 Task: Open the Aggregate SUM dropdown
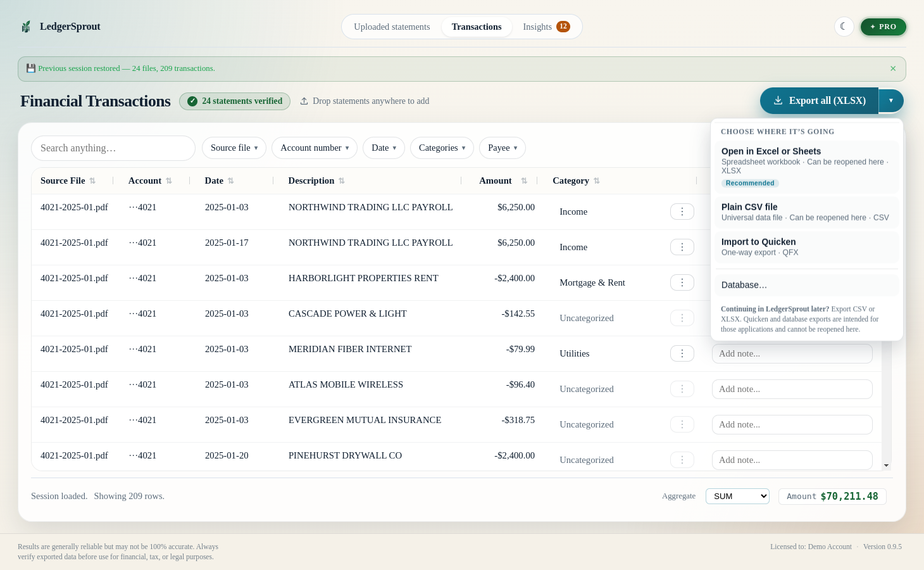737,497
